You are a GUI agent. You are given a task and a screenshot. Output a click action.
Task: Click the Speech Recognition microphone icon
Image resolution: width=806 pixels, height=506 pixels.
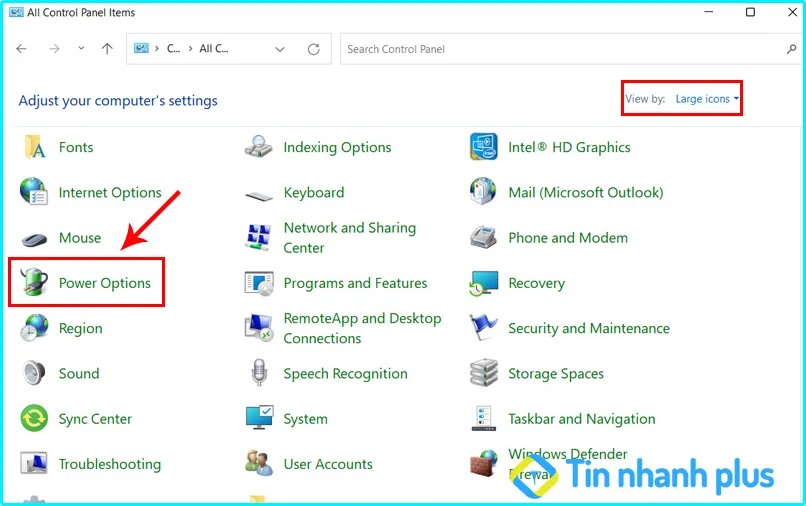[x=259, y=374]
